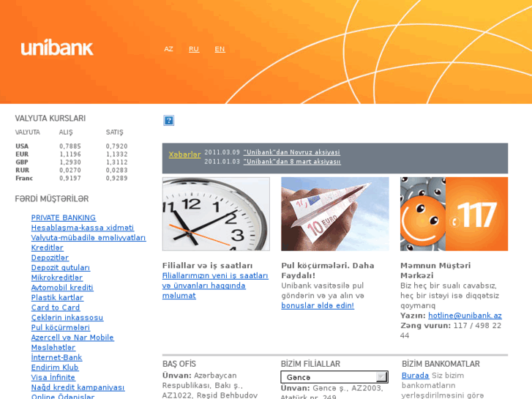Open Hesablaşma-kassa xidməti link
This screenshot has height=399, width=532.
click(x=83, y=228)
